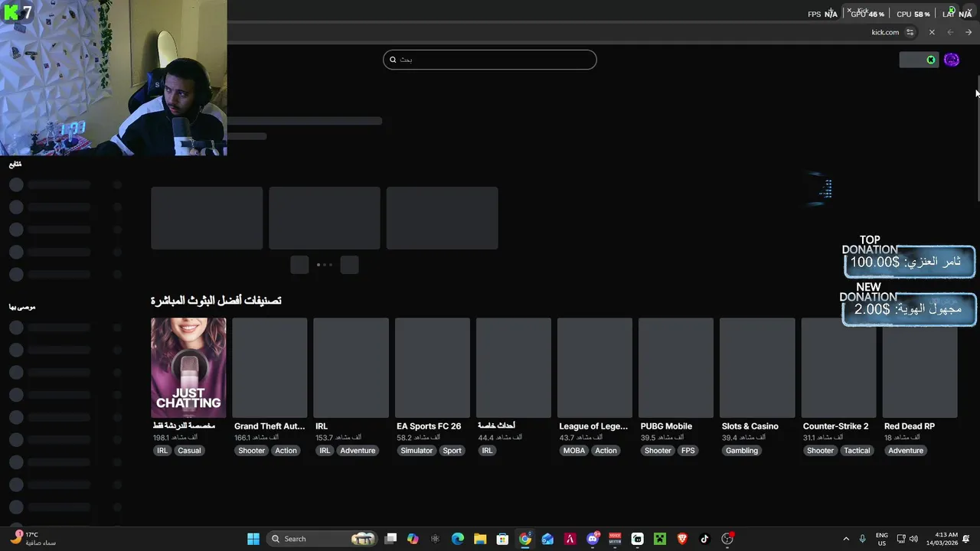Viewport: 980px width, 551px height.
Task: Click the Red Dead RP 18 viewer count
Action: tap(903, 438)
